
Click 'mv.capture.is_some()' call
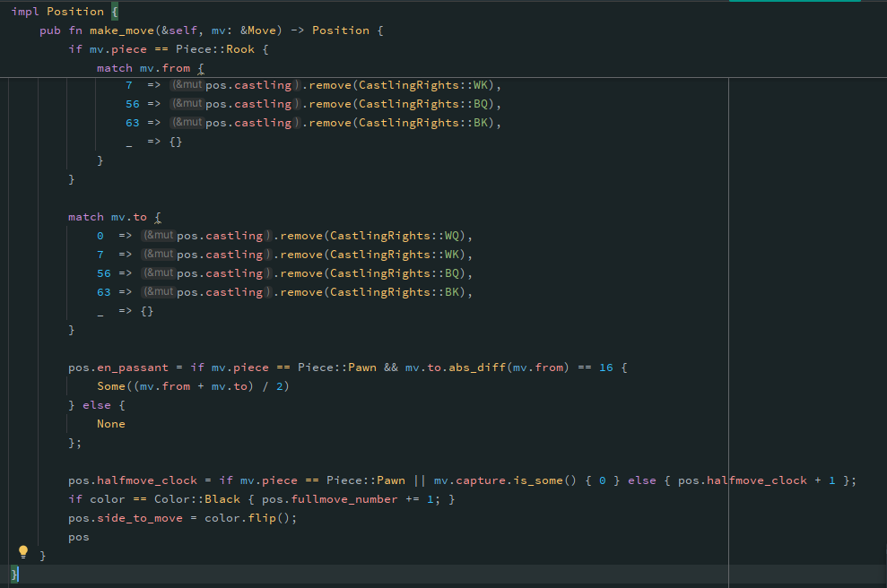click(505, 480)
